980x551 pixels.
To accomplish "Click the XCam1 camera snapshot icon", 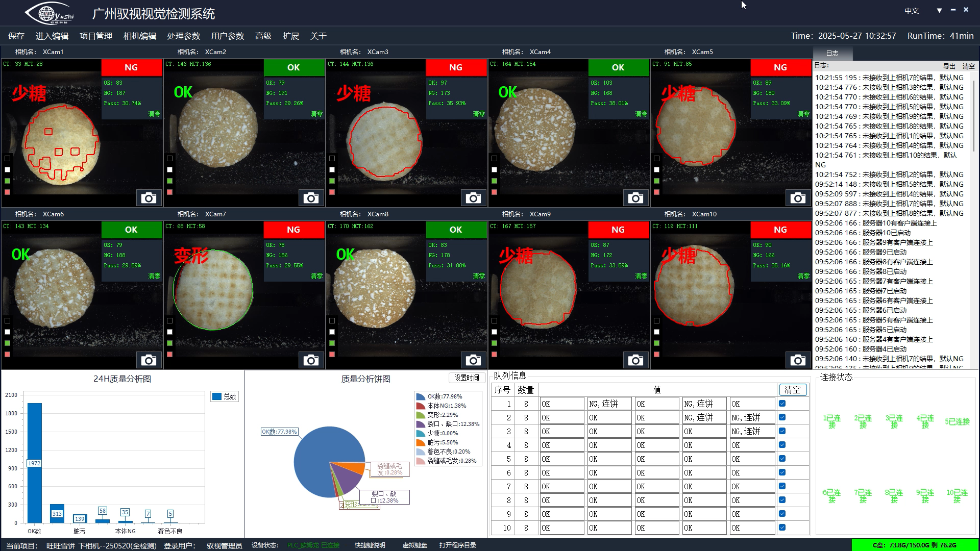I will tap(149, 198).
